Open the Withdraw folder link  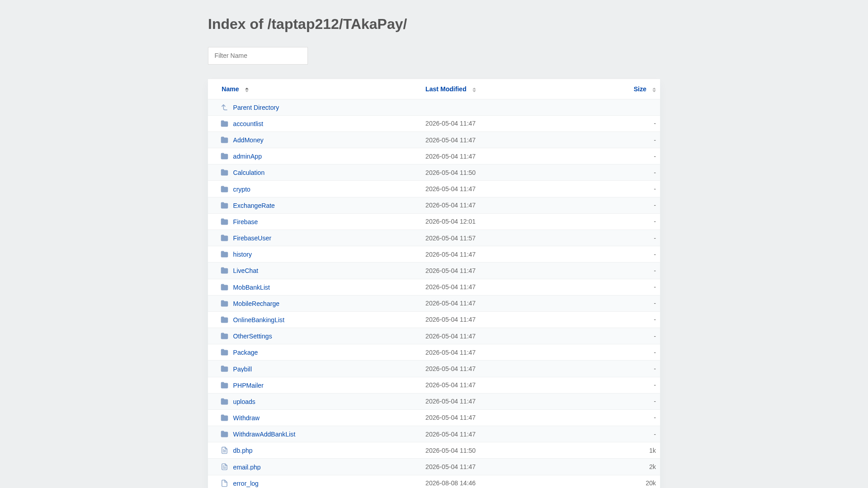point(246,418)
